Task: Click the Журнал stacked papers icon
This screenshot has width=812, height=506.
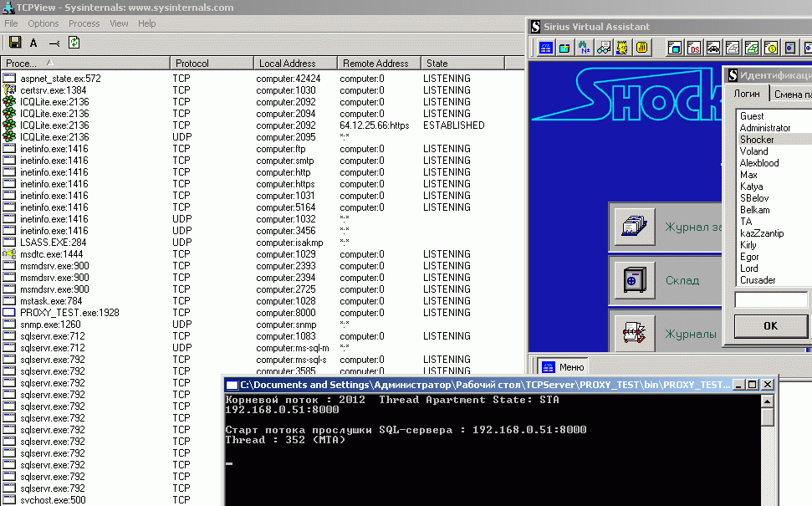Action: coord(635,227)
